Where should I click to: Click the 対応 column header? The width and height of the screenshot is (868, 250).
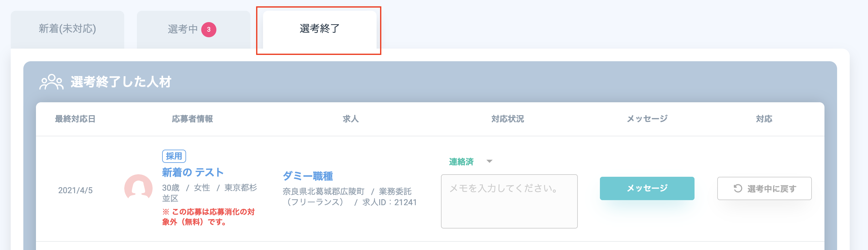click(x=764, y=119)
